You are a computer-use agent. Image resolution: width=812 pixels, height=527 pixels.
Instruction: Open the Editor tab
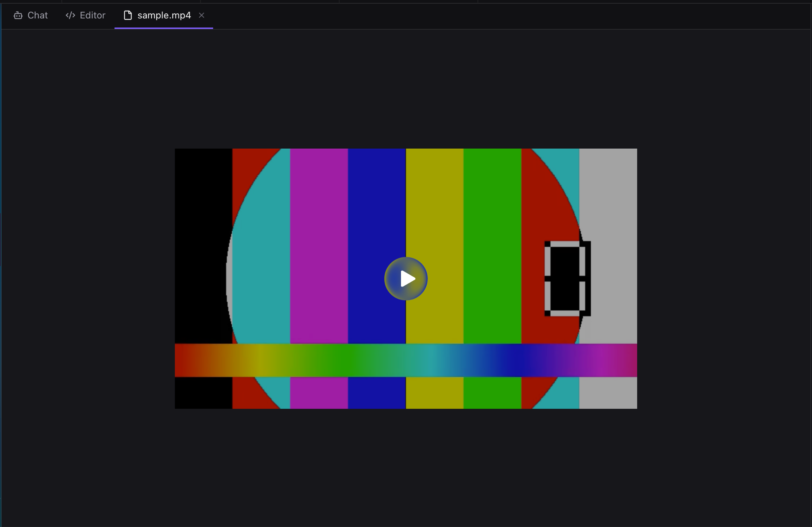coord(85,15)
